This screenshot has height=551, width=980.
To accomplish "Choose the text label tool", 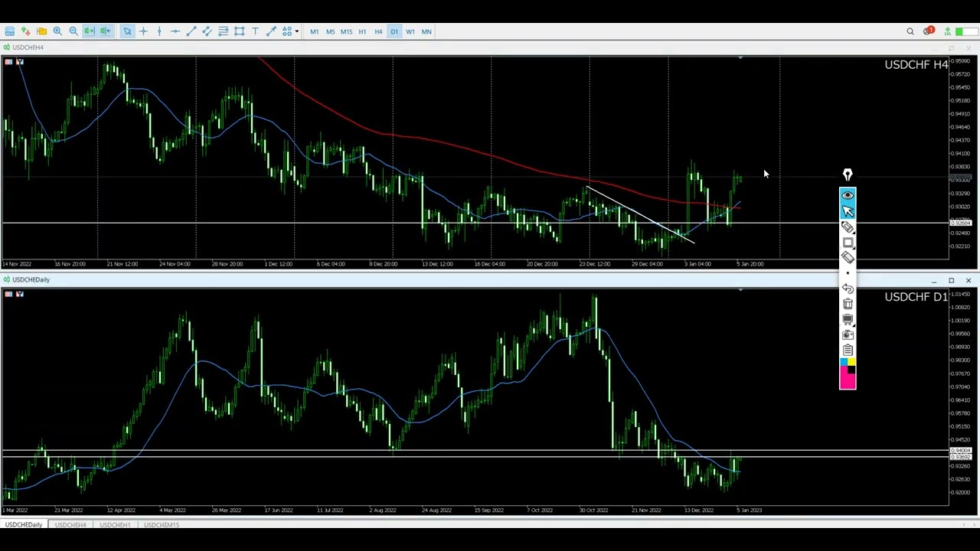I will click(x=255, y=31).
